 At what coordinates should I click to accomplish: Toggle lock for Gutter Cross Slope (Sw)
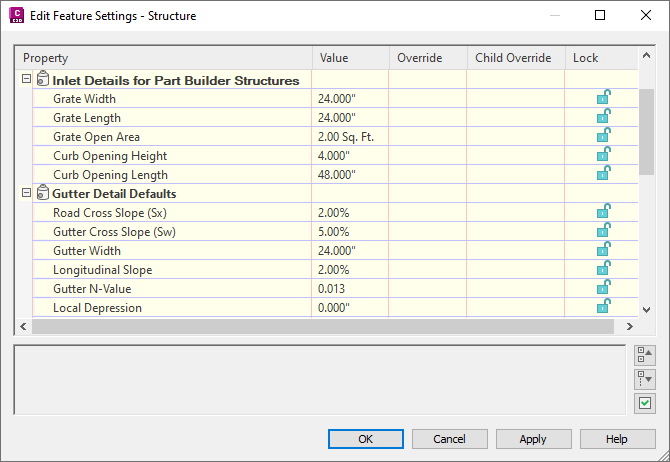(603, 231)
